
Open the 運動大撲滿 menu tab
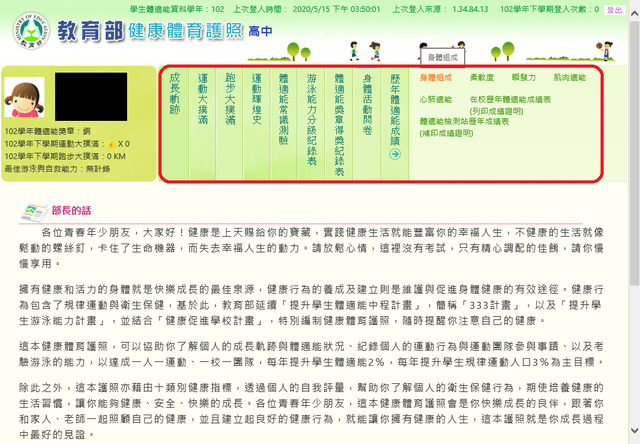tap(203, 99)
